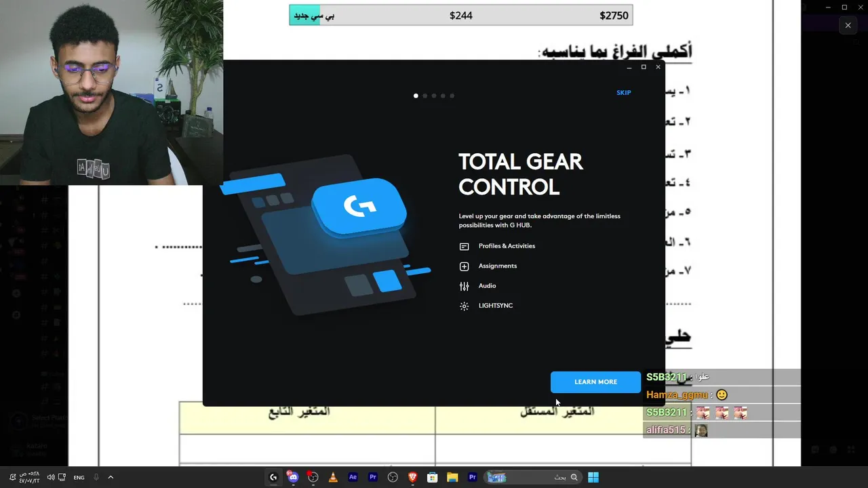
Task: Click the webcam video overlay
Action: [111, 92]
